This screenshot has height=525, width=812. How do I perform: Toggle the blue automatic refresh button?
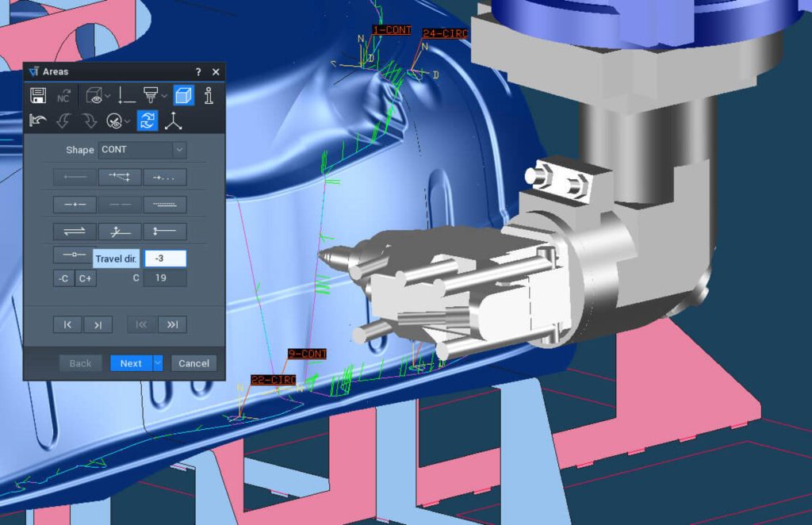tap(147, 121)
